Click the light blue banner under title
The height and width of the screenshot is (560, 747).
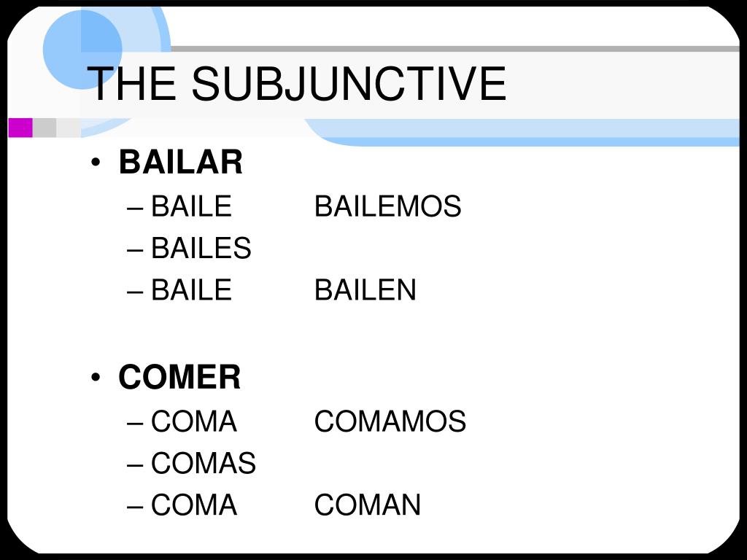524,132
